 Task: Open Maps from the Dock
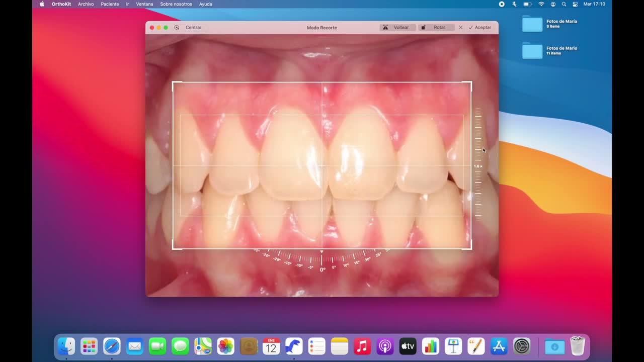(203, 346)
